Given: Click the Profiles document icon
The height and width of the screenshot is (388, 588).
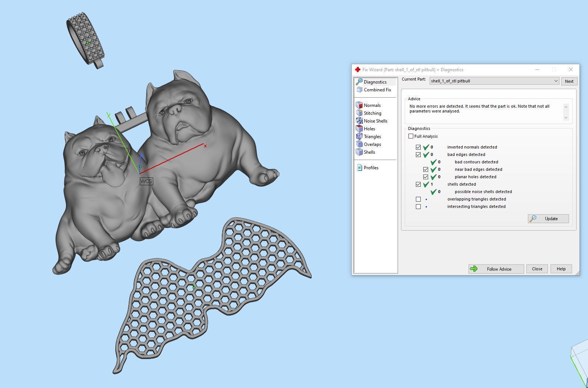Looking at the screenshot, I should [359, 167].
